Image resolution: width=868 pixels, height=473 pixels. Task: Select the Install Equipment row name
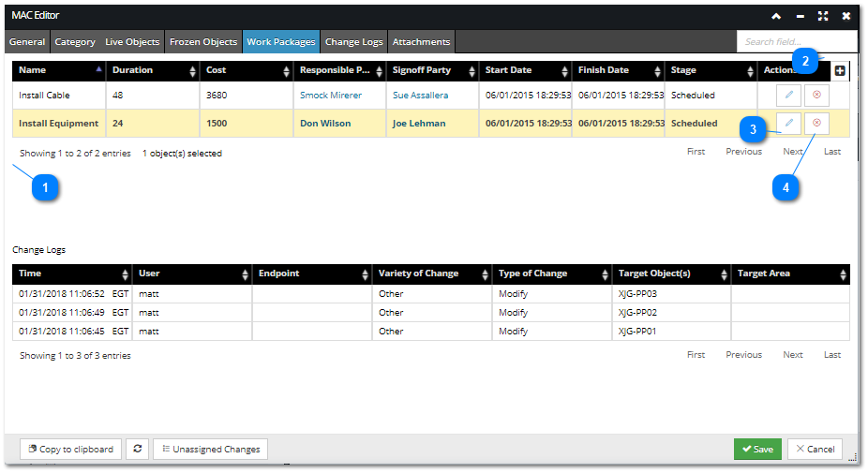59,124
